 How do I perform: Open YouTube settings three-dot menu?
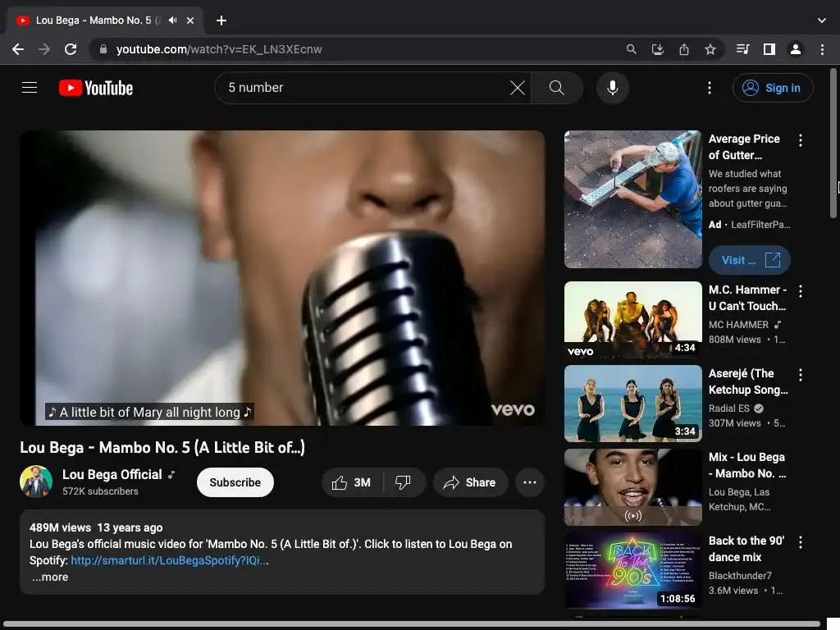click(710, 88)
